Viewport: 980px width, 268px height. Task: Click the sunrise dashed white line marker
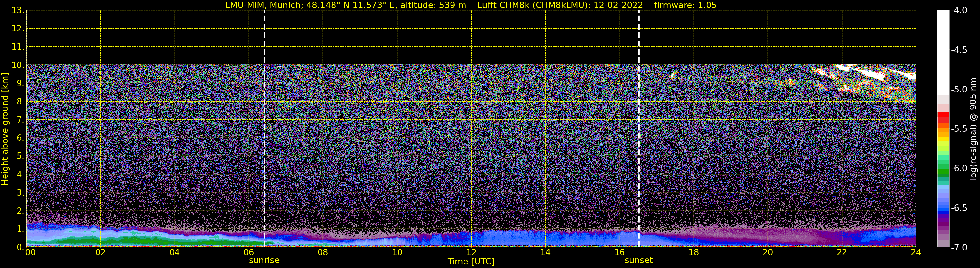264,128
